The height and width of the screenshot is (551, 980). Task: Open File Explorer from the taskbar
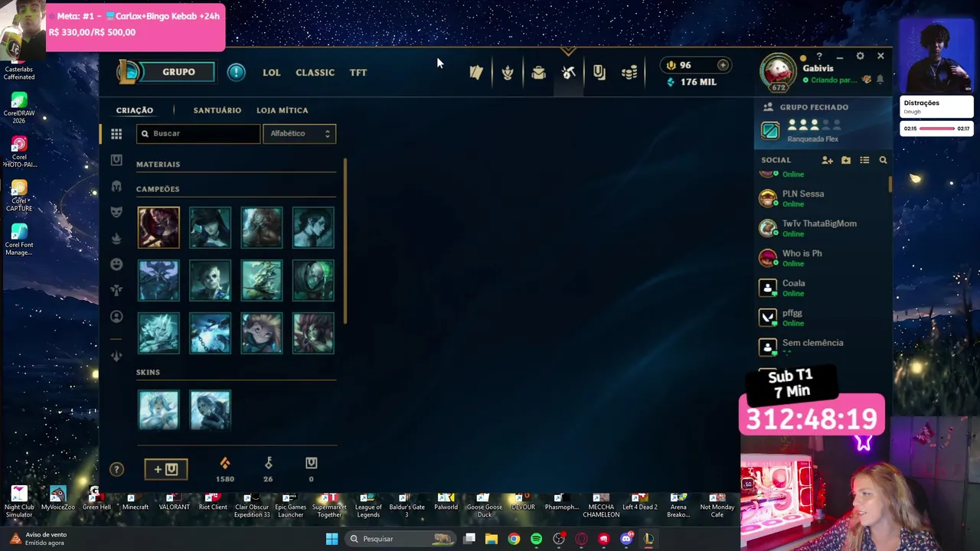coord(492,539)
